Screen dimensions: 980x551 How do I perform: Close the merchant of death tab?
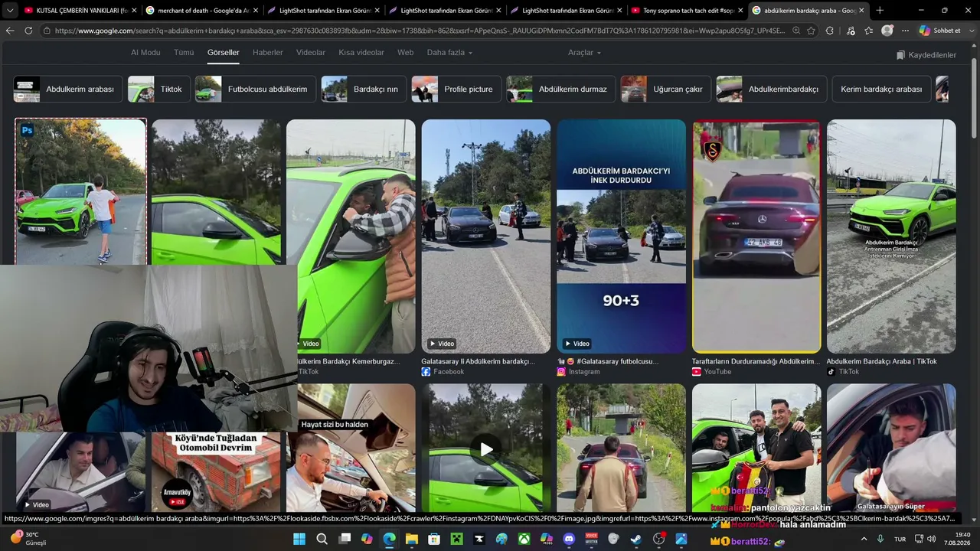point(256,11)
